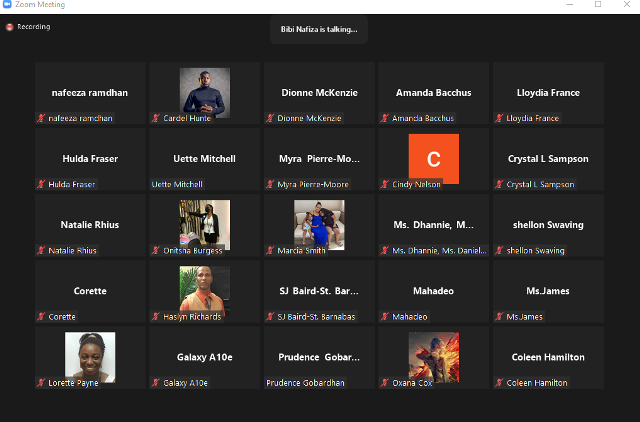Click the Onitsha Burgess participant photo

(205, 223)
